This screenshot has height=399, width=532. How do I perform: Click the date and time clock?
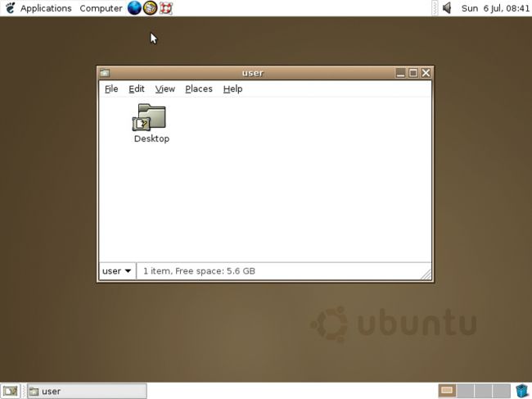point(495,8)
